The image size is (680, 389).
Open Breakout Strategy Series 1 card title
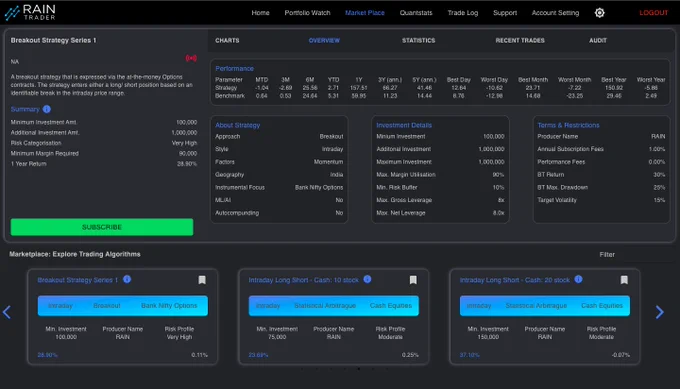pyautogui.click(x=78, y=280)
